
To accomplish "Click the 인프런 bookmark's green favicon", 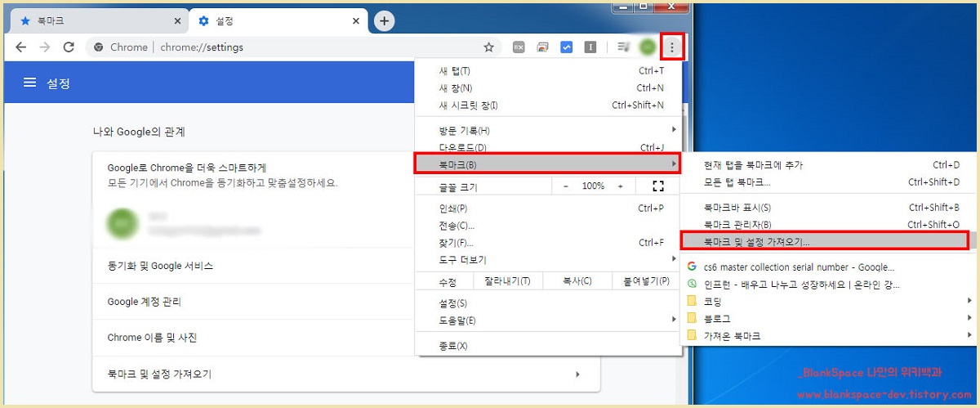I will click(692, 285).
